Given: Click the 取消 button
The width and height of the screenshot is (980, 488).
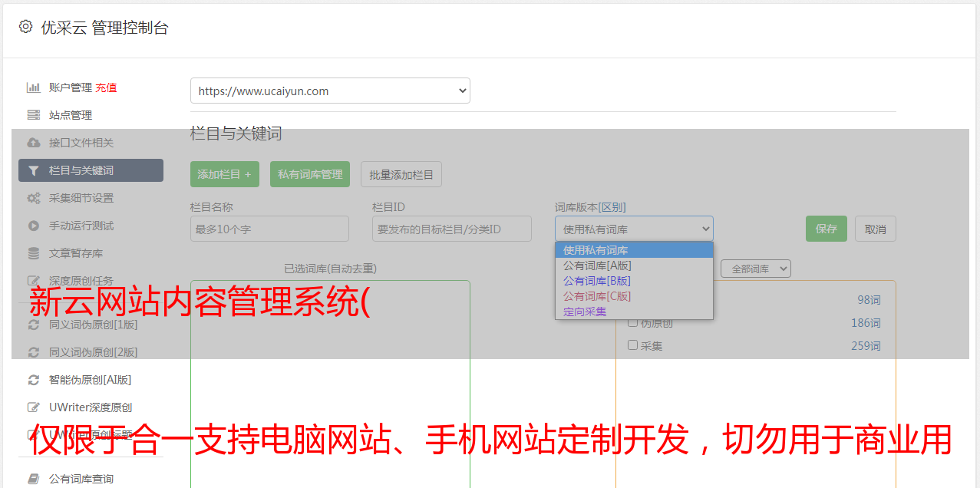Looking at the screenshot, I should tap(876, 229).
